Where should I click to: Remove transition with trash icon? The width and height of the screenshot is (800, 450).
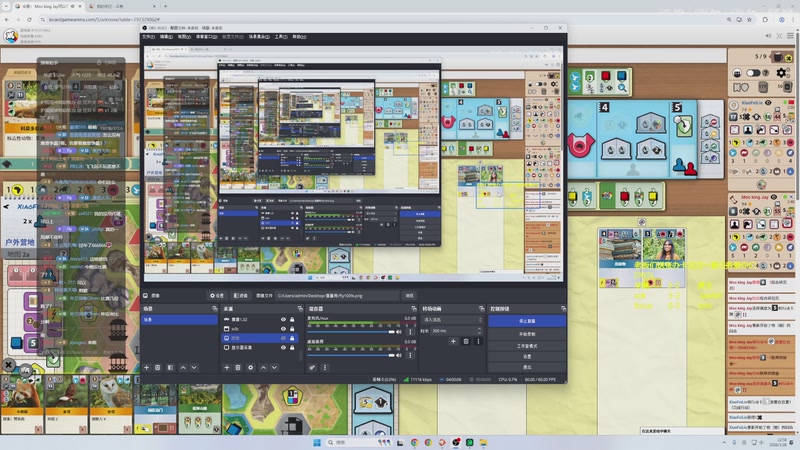click(466, 341)
